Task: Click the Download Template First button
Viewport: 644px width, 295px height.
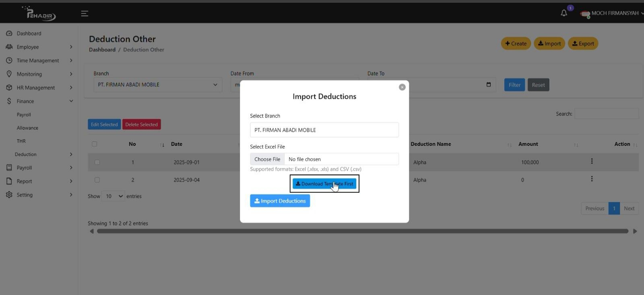Action: (x=324, y=184)
